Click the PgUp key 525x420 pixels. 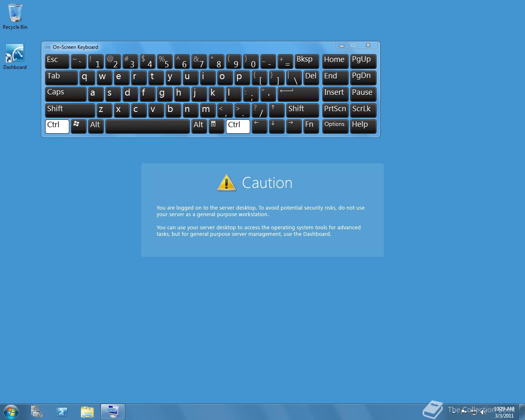(363, 61)
